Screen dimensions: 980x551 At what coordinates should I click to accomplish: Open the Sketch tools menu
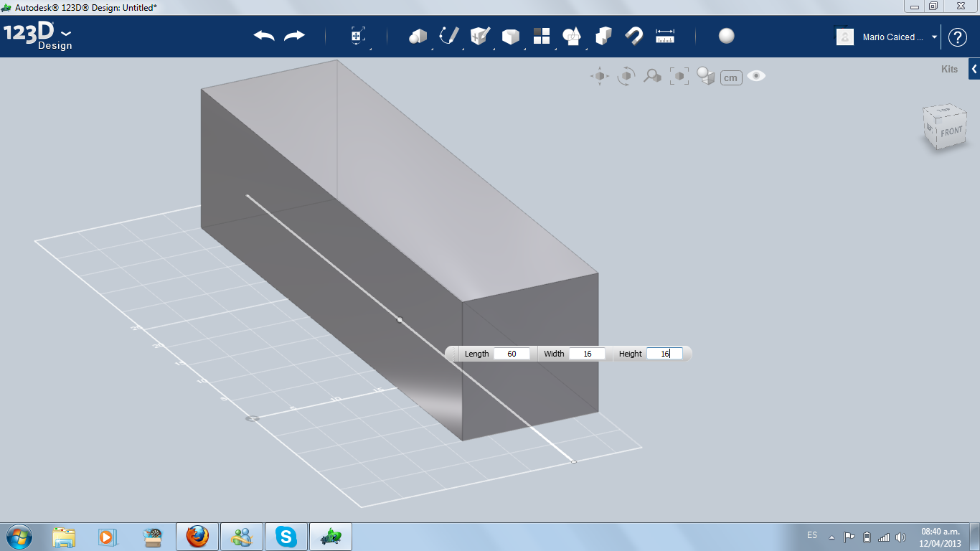(x=449, y=36)
